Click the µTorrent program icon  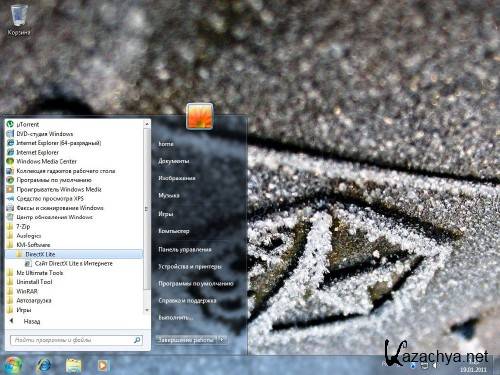click(10, 124)
